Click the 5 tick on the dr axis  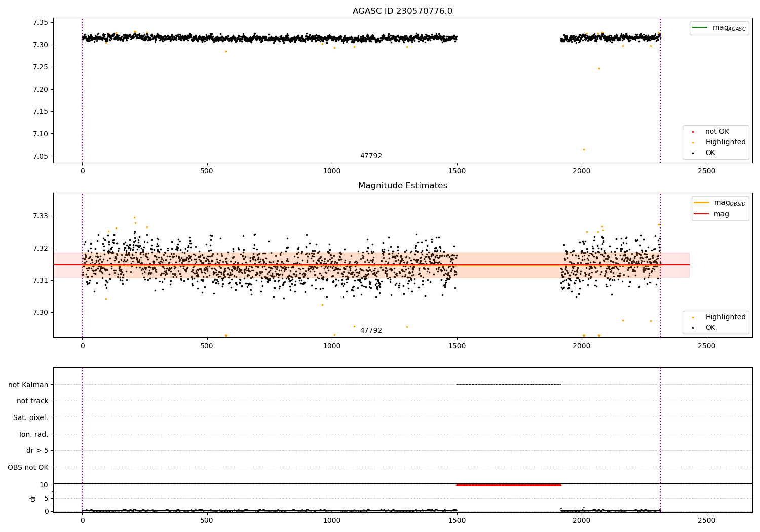(46, 498)
